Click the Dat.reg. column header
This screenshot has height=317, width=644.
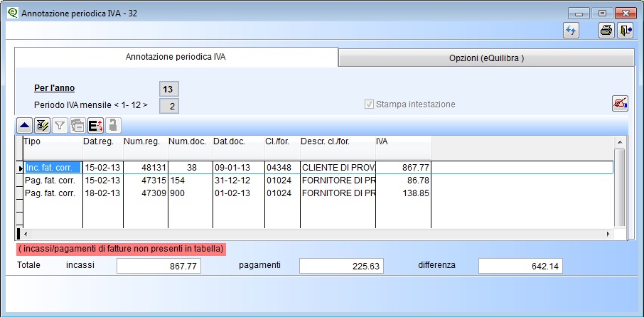tap(103, 147)
